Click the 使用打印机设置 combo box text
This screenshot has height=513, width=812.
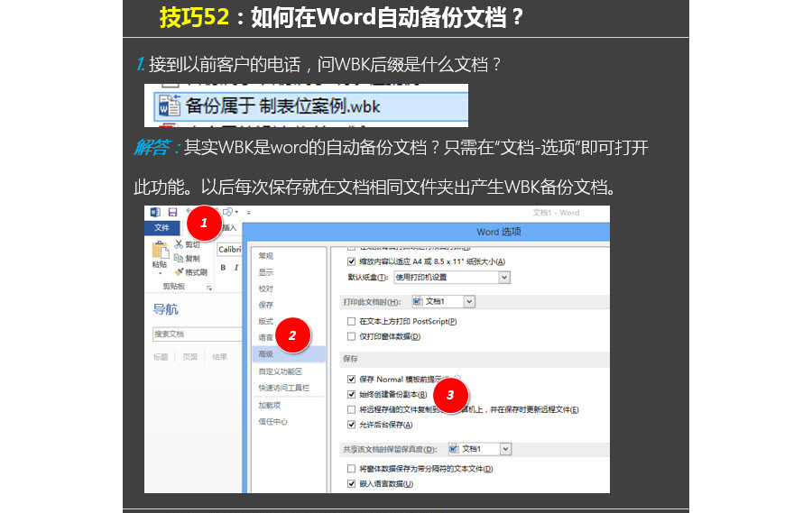pos(421,278)
